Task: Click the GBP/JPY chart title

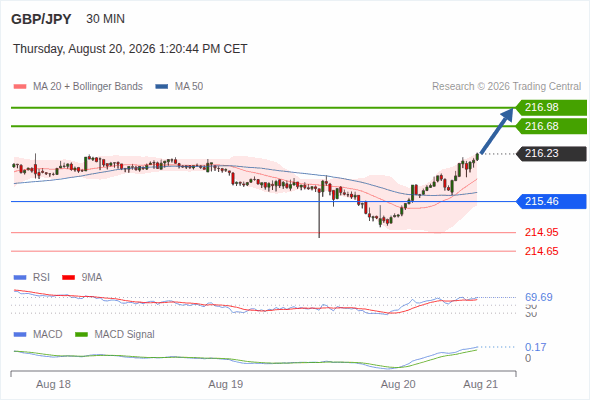Action: pyautogui.click(x=41, y=19)
